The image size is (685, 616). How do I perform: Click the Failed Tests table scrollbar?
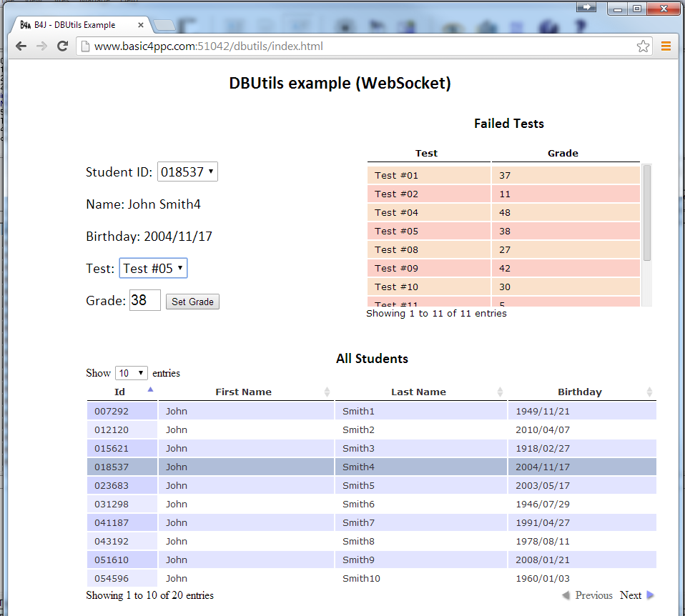coord(647,213)
